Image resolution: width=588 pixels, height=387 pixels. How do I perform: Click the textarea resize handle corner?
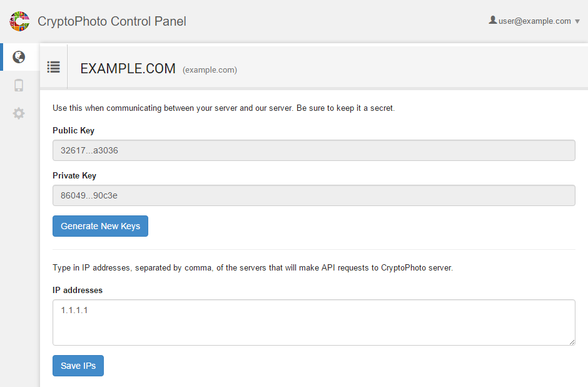572,342
